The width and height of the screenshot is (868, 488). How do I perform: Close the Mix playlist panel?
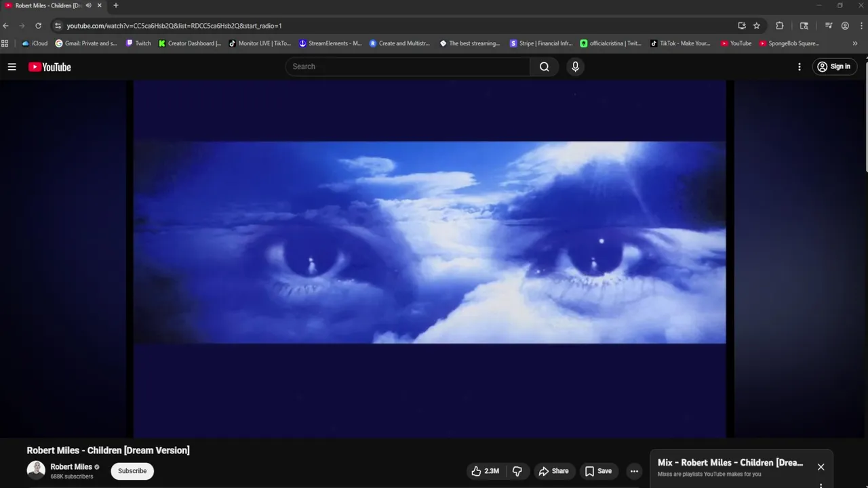821,467
